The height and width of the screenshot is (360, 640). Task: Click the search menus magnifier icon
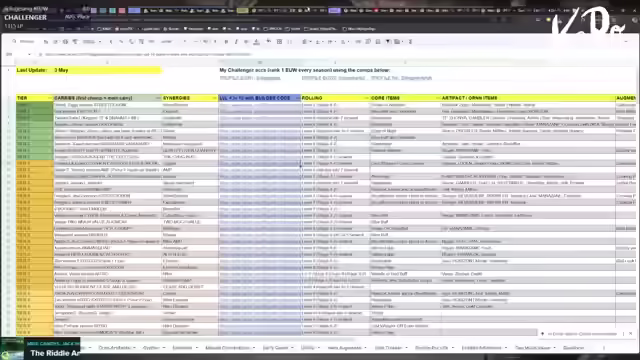[x=14, y=42]
